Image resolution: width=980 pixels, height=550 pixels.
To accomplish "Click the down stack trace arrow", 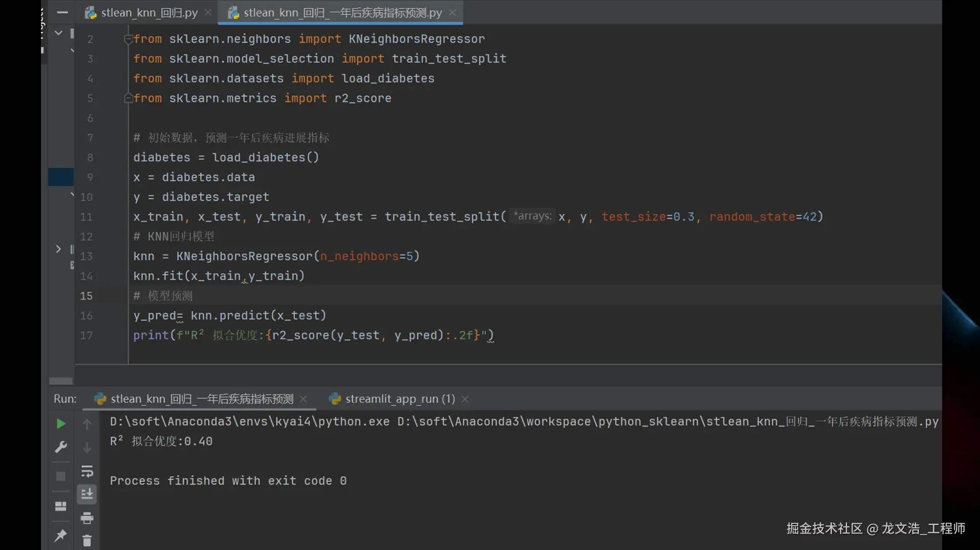I will click(x=87, y=448).
